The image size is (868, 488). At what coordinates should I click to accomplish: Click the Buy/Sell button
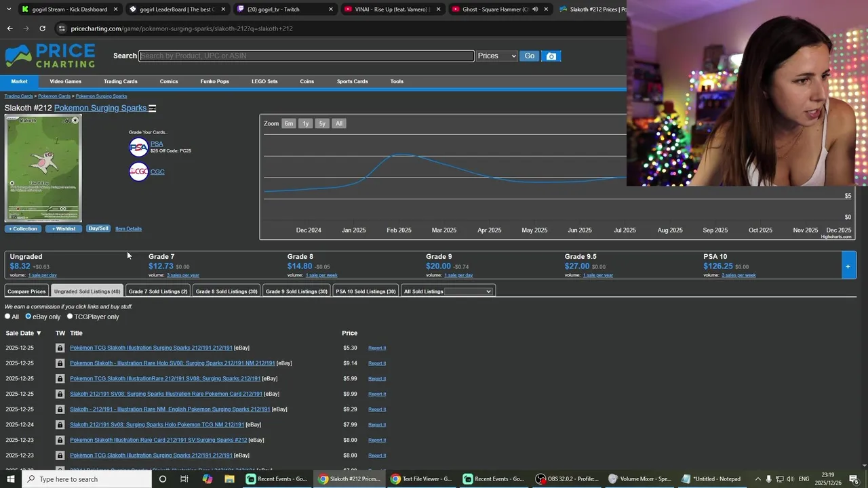tap(98, 228)
